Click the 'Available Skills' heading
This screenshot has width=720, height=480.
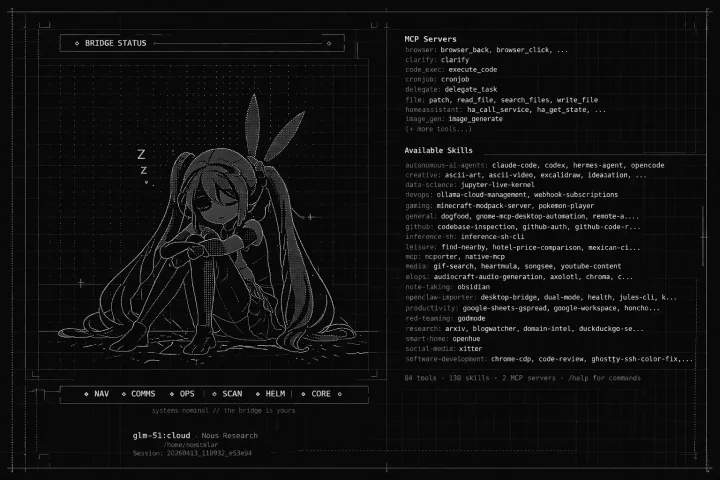438,150
